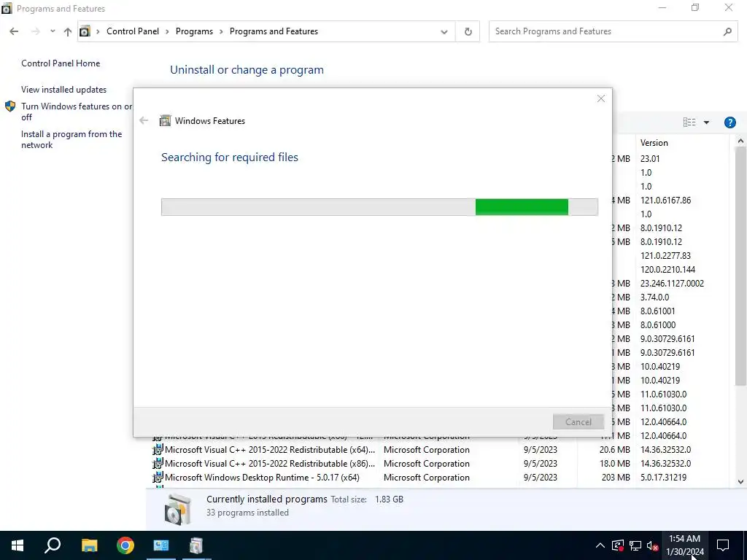Click the vertical scrollbar down arrow
This screenshot has width=747, height=560.
[x=740, y=482]
